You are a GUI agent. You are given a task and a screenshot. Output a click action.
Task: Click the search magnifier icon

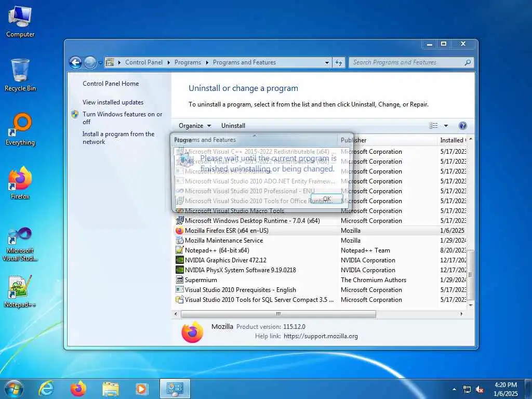pyautogui.click(x=468, y=62)
